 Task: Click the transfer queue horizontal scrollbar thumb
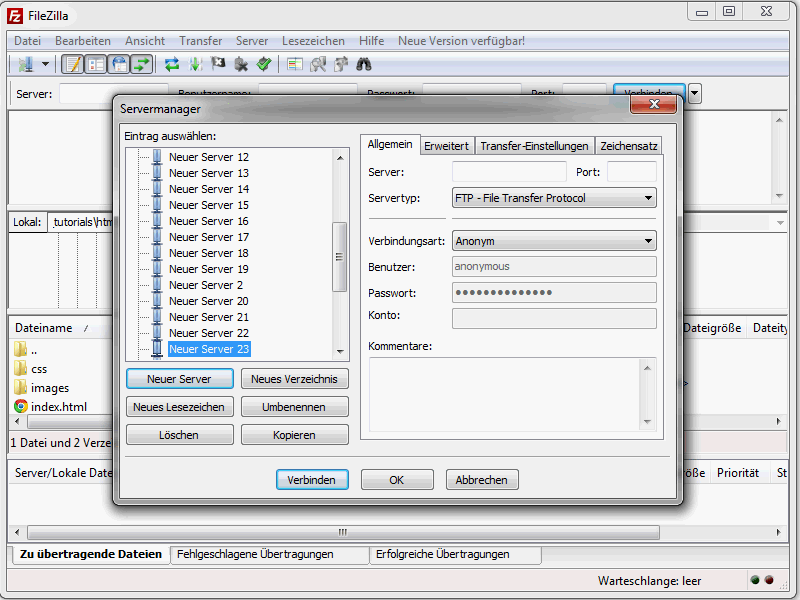343,533
